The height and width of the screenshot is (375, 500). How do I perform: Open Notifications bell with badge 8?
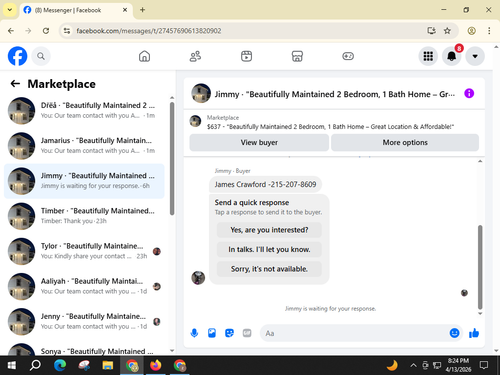(452, 56)
